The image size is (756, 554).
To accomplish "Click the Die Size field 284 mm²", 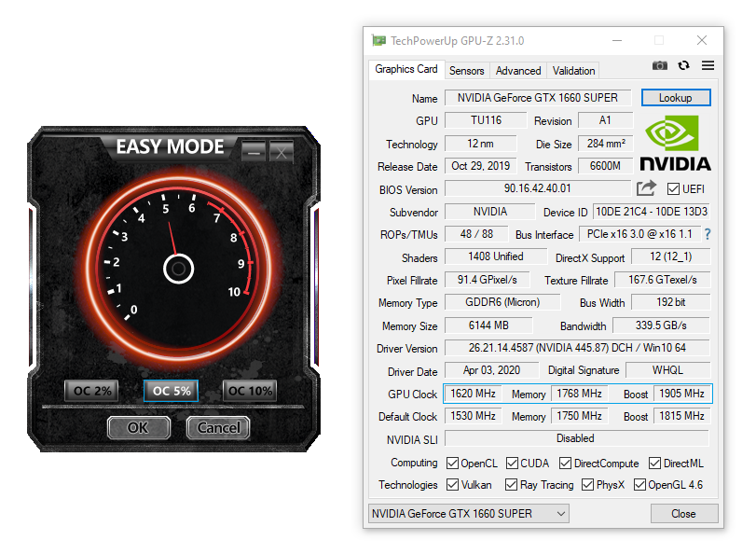I will coord(605,144).
